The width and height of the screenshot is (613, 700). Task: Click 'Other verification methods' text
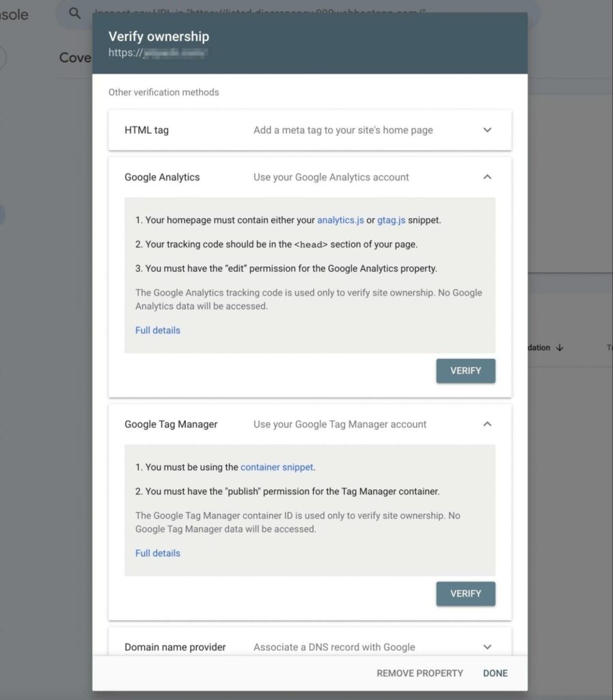(164, 92)
